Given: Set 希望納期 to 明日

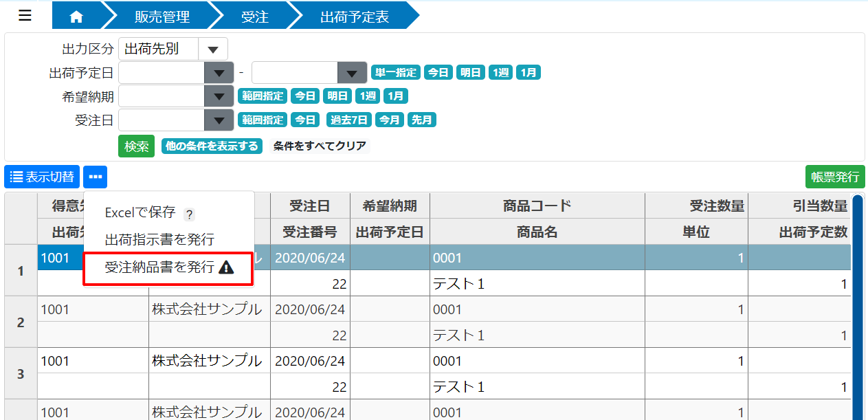Looking at the screenshot, I should 337,96.
